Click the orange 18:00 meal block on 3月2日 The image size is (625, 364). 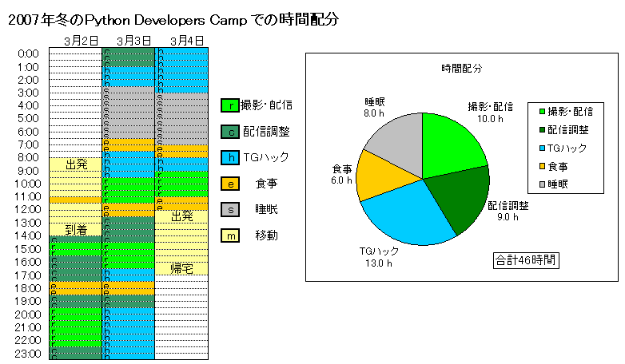tap(76, 288)
